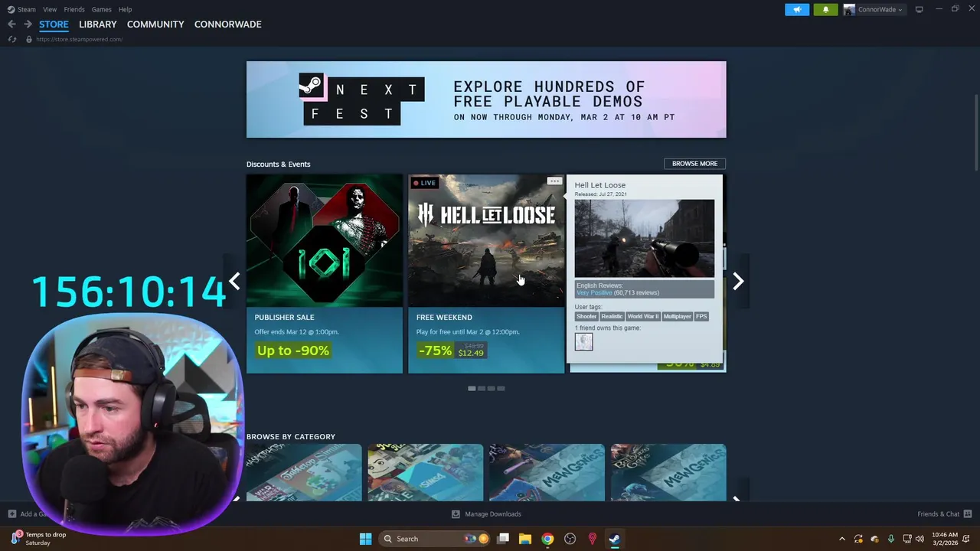Click the Steam icon in taskbar
The image size is (980, 551).
pyautogui.click(x=614, y=539)
